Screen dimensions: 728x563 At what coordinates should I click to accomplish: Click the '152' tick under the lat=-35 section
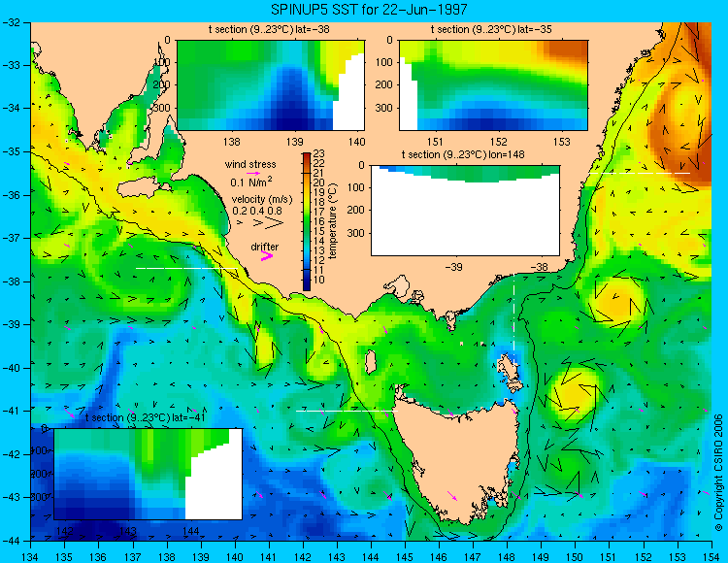[x=499, y=141]
